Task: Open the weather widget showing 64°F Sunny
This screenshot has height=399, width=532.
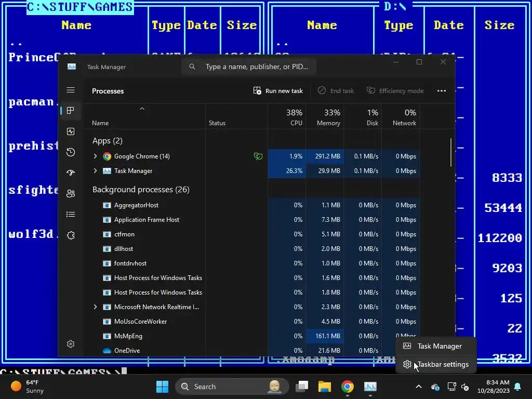Action: tap(27, 387)
